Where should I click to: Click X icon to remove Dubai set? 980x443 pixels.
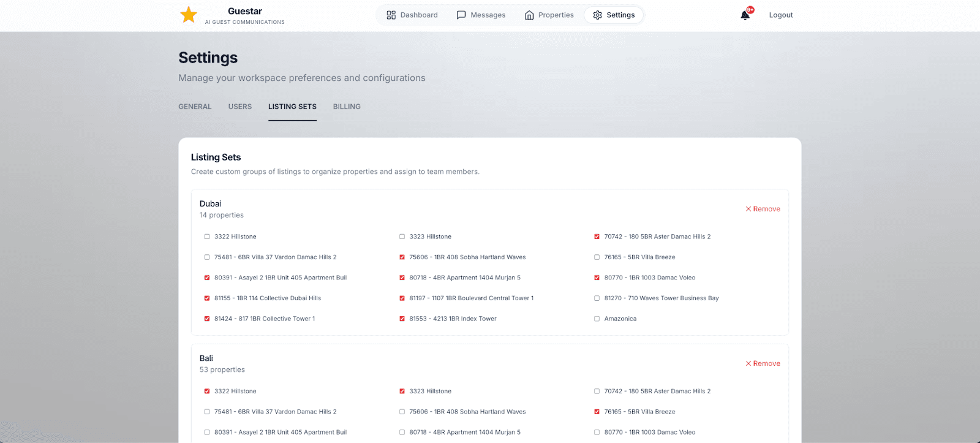tap(748, 209)
